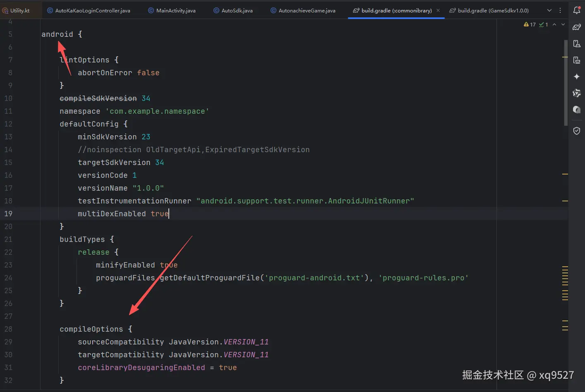Jump to warning stripe mark beside testInstrumentationRunner line
Viewport: 585px width, 392px height.
565,201
